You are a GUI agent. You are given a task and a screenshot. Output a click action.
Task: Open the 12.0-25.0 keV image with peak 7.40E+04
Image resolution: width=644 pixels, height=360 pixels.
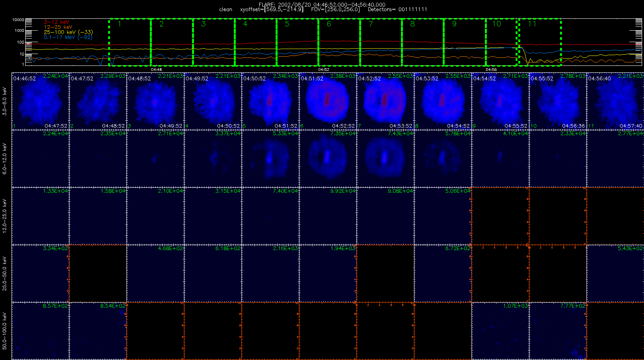(x=270, y=216)
